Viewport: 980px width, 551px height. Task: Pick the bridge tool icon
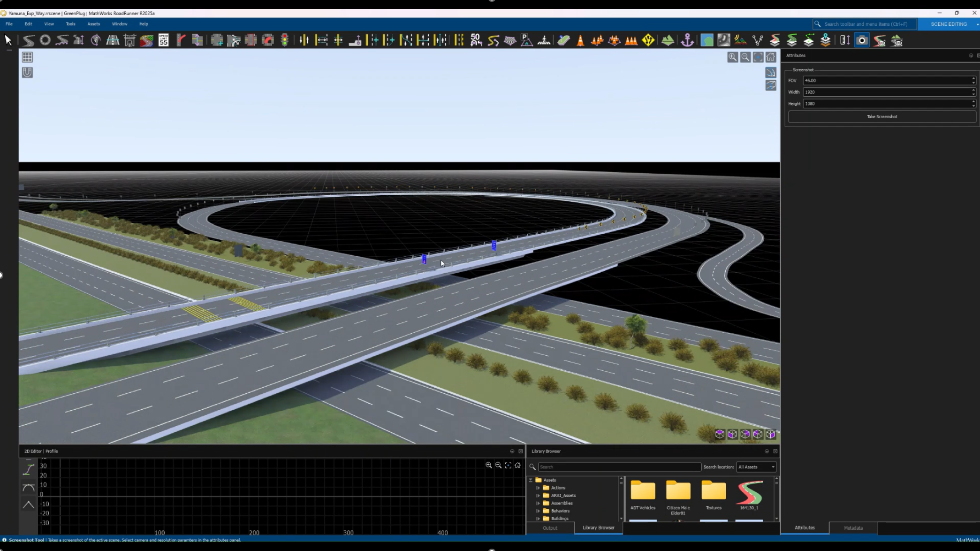(x=129, y=40)
